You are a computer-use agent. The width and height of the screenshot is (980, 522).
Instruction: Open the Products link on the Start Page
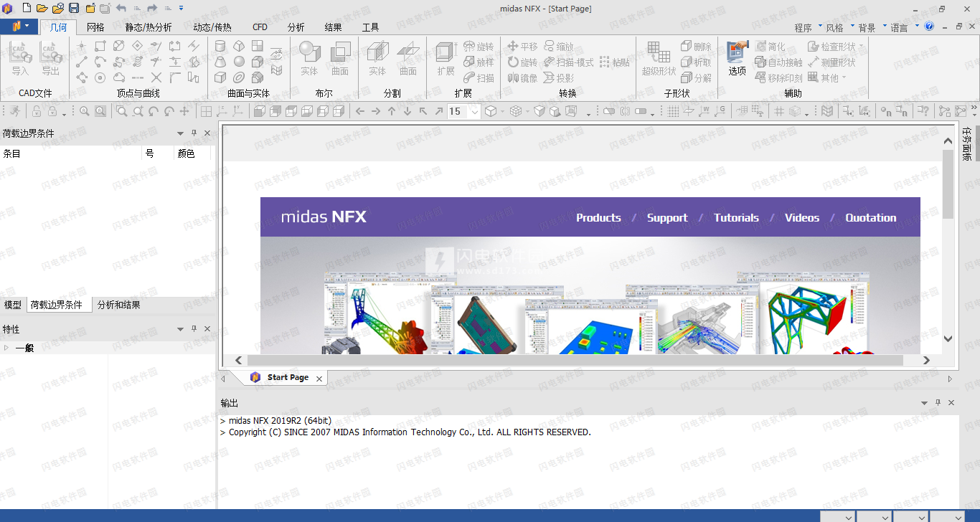(x=598, y=217)
